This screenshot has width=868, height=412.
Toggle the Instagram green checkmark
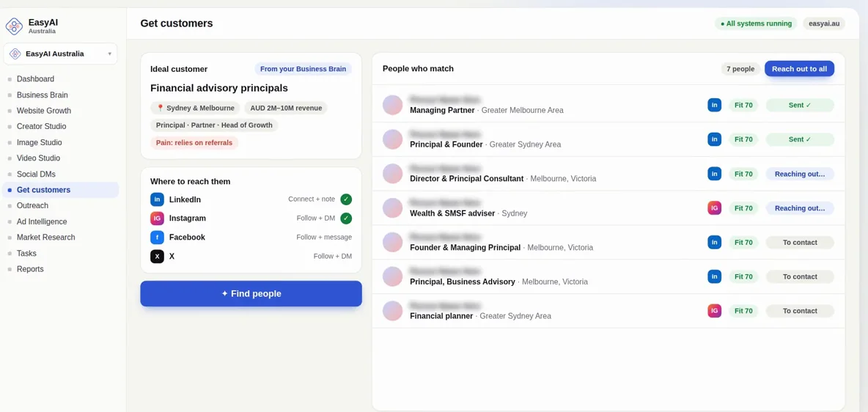tap(346, 218)
